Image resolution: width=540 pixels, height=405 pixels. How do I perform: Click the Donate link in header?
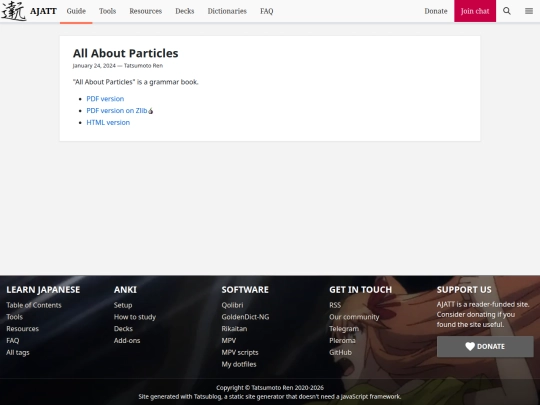point(436,11)
